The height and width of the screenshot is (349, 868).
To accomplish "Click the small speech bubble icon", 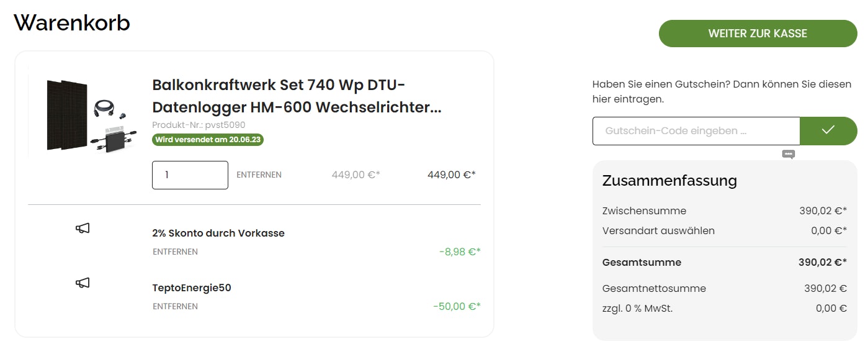I will 789,154.
